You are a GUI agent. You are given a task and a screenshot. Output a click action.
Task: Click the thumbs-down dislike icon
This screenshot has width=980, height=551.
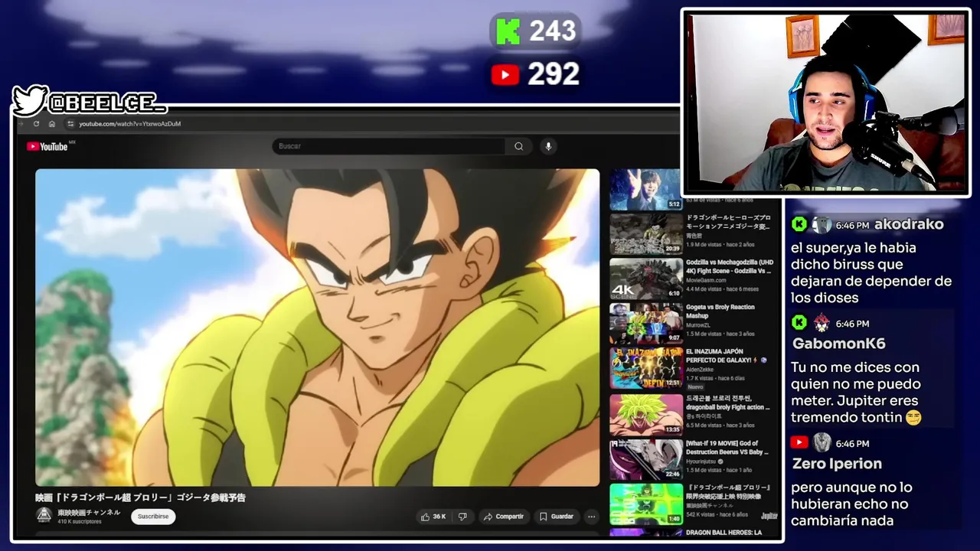coord(462,517)
